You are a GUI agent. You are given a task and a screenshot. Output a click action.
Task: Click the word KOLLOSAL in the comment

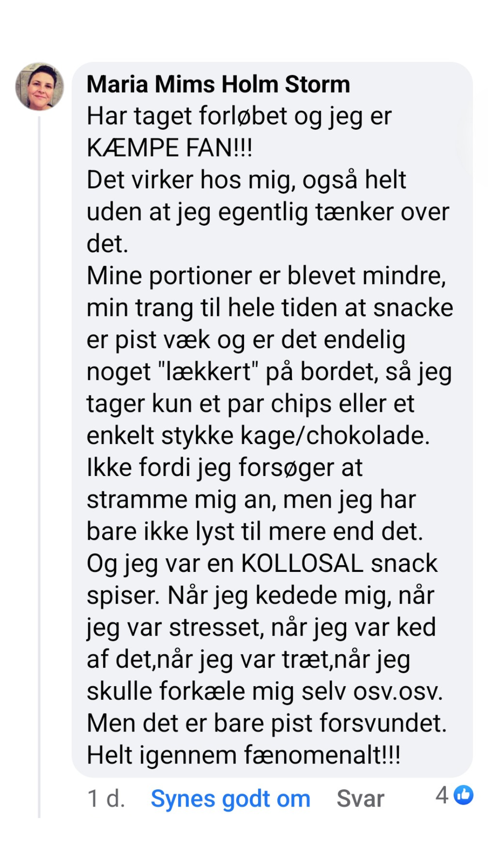[x=302, y=564]
